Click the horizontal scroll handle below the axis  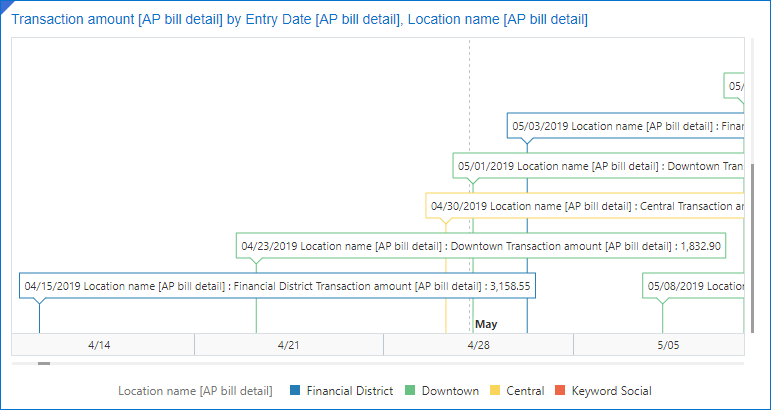(43, 364)
